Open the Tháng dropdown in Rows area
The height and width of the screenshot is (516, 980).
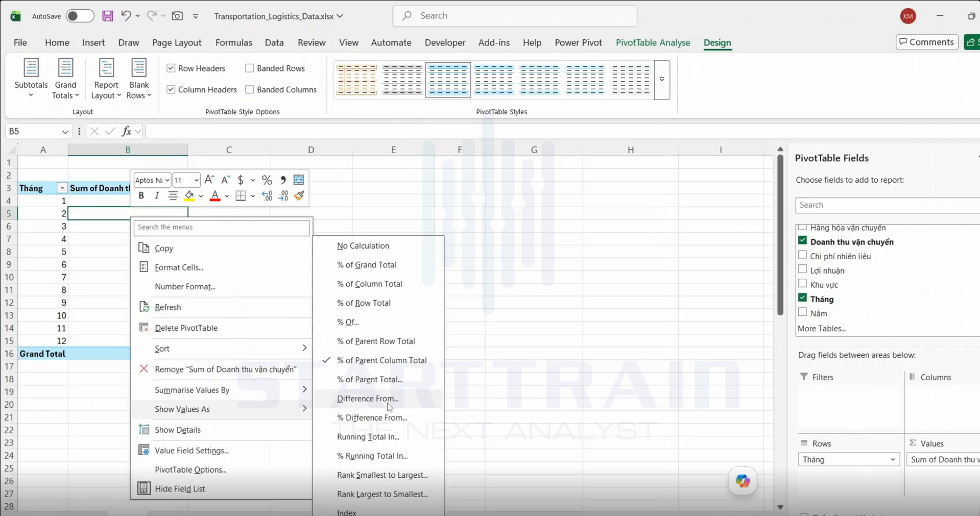point(892,459)
